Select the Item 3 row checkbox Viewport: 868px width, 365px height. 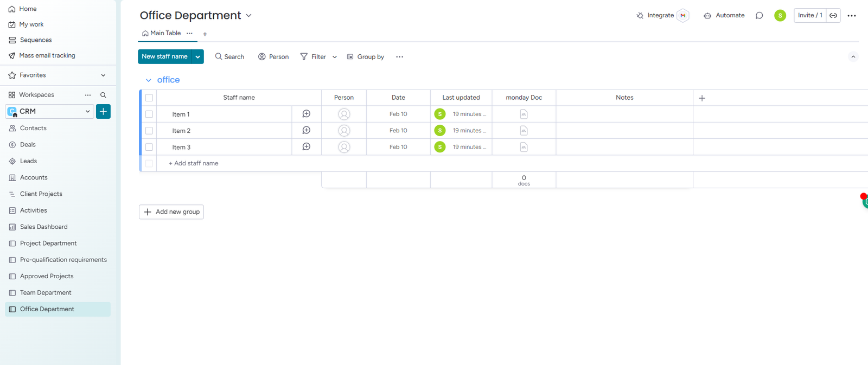tap(149, 147)
